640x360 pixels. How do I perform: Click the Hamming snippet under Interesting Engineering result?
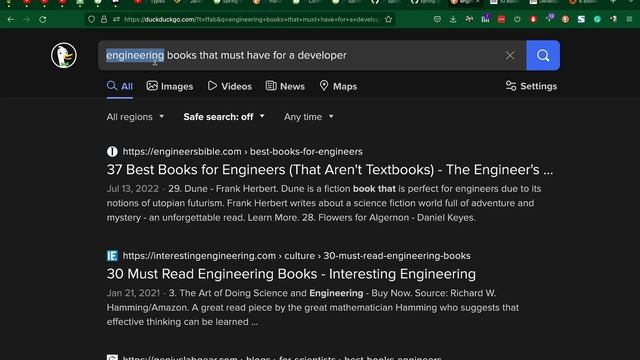click(313, 307)
